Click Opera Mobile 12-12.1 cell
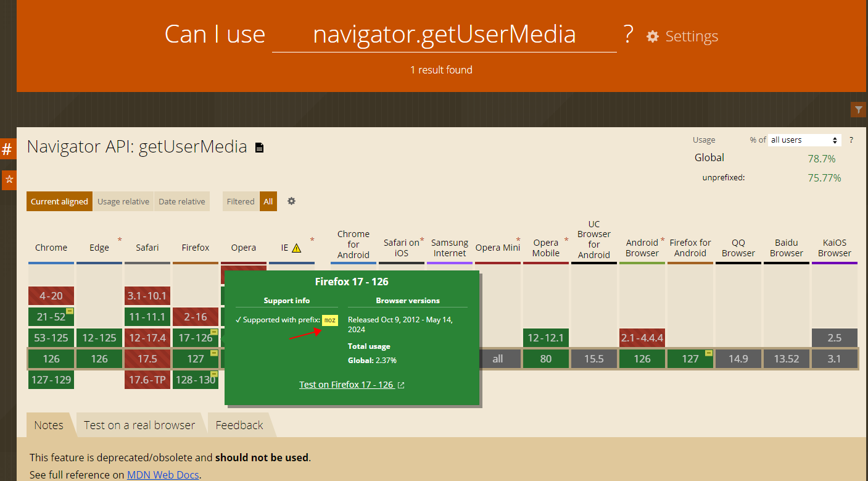This screenshot has width=868, height=481. click(546, 338)
